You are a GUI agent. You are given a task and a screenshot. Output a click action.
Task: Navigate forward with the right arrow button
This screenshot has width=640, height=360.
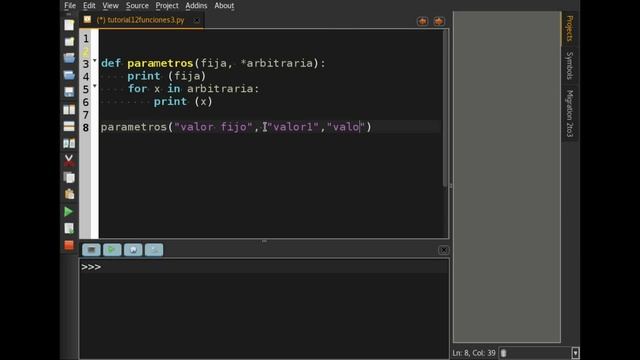[439, 21]
